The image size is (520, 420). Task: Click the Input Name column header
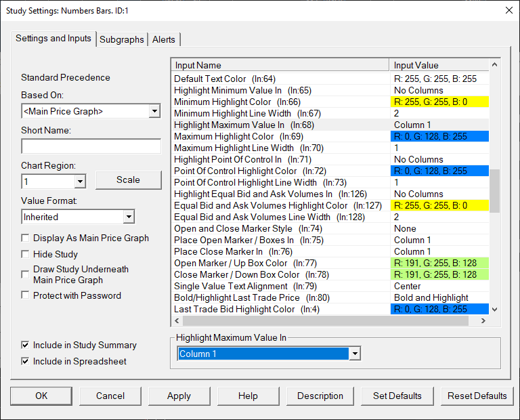tap(280, 65)
